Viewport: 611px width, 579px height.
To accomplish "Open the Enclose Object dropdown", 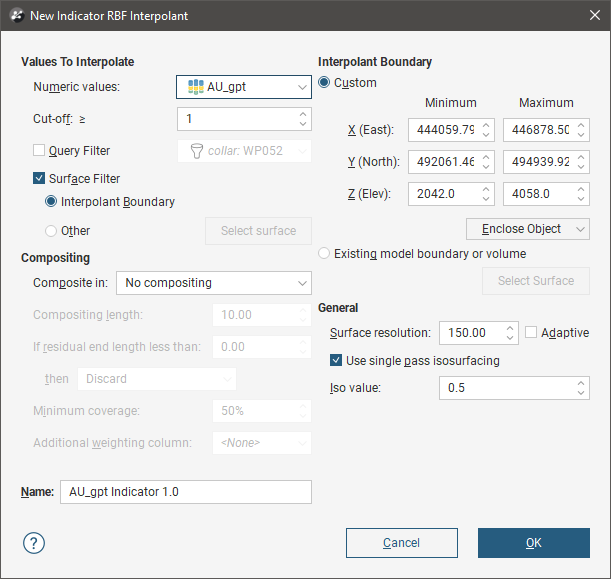I will (x=527, y=229).
